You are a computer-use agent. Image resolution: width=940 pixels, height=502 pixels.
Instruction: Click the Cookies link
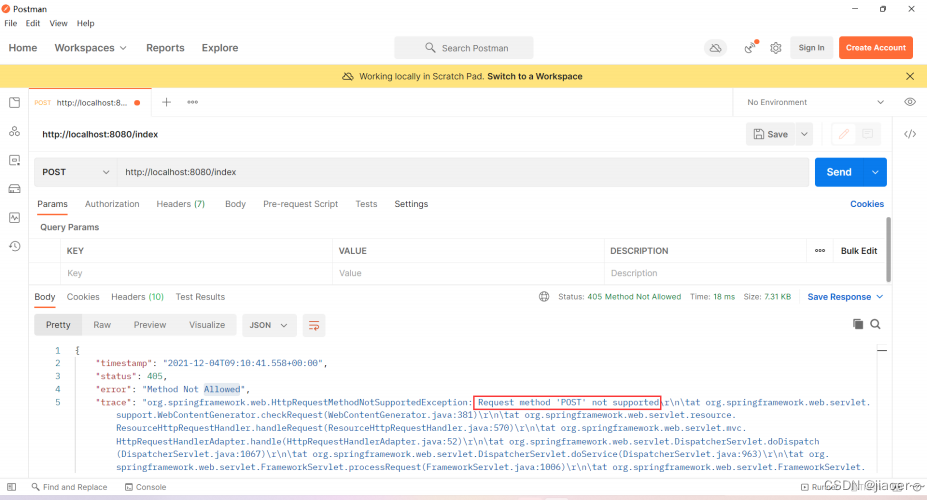pos(867,205)
